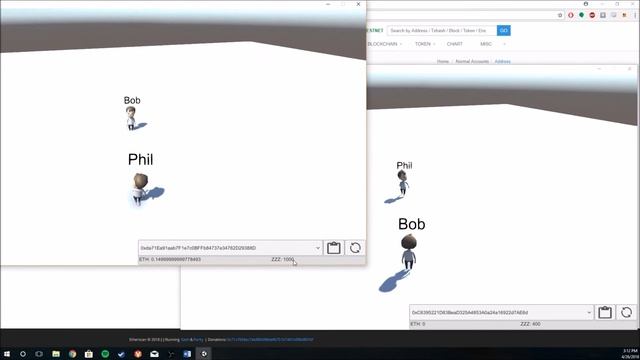640x360 pixels.
Task: Click the browser profile icon in title bar
Action: pyautogui.click(x=586, y=4)
